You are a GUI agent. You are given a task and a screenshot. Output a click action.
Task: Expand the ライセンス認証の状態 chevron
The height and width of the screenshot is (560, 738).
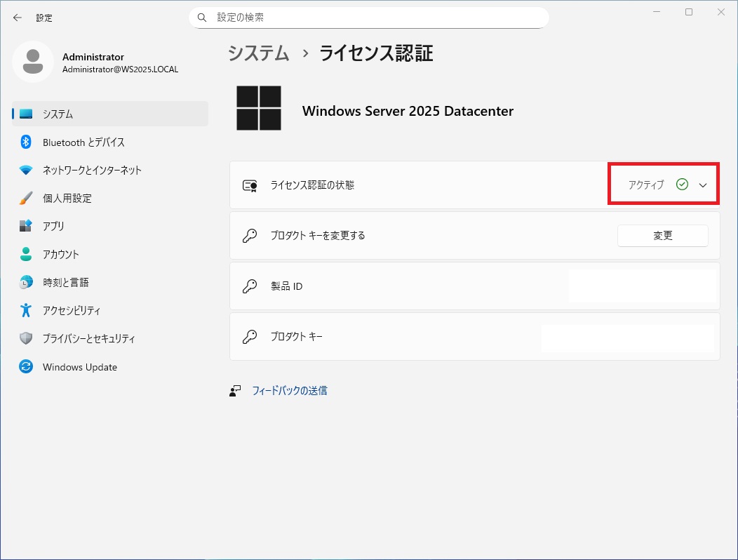pyautogui.click(x=703, y=185)
